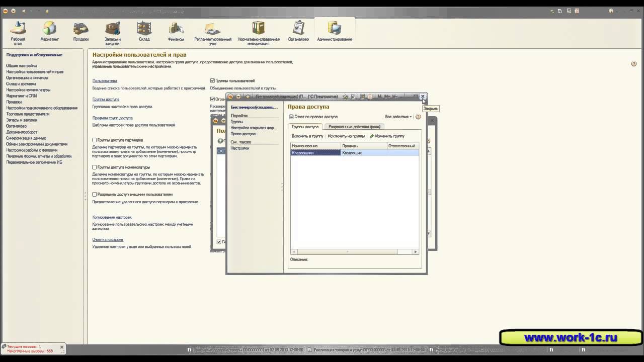Open Очистка настроек link
The width and height of the screenshot is (644, 362).
[x=108, y=239]
